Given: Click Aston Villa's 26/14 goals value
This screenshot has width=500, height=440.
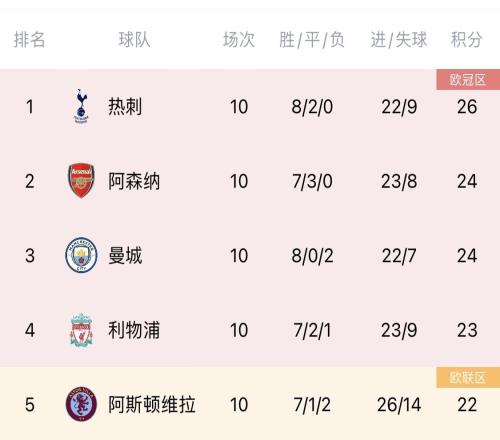Looking at the screenshot, I should pyautogui.click(x=399, y=405).
